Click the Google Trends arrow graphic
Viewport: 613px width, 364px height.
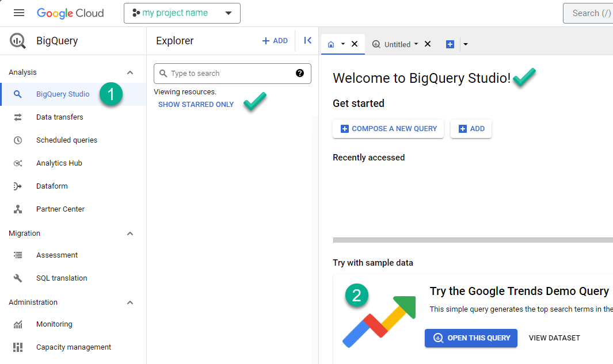(379, 322)
